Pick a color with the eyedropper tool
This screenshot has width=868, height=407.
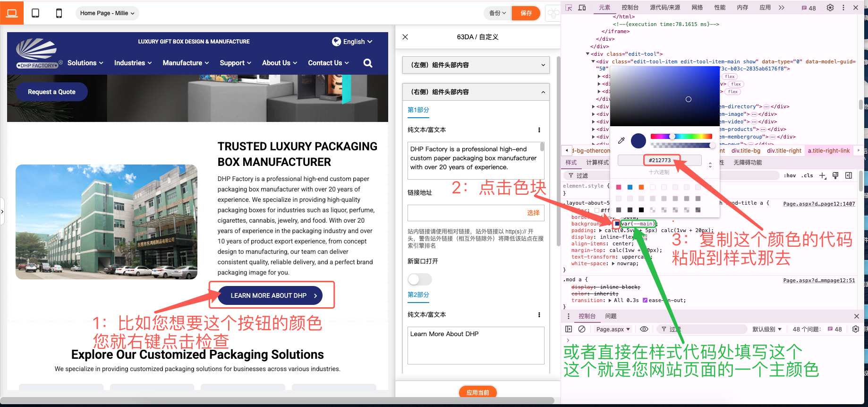coord(621,140)
